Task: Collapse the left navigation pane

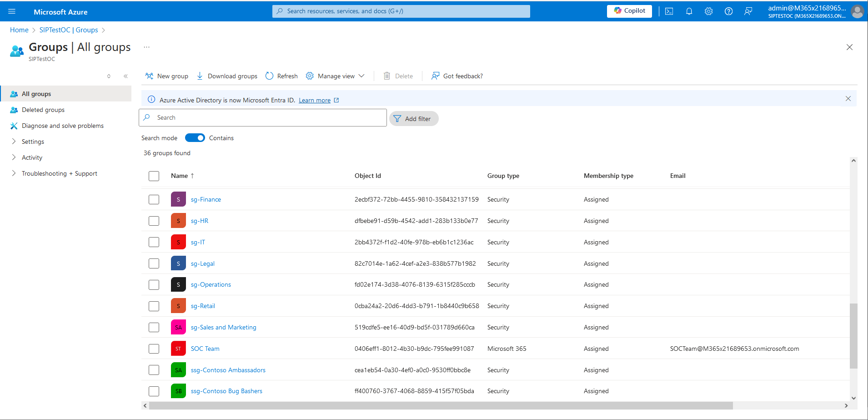Action: point(125,76)
